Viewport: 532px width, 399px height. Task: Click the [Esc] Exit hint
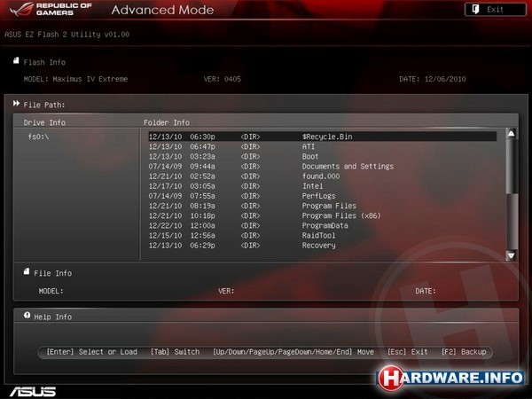click(408, 352)
